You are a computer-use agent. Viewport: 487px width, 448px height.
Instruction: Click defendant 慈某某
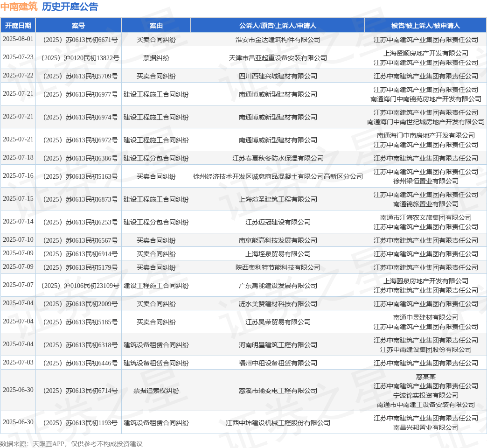(425, 377)
